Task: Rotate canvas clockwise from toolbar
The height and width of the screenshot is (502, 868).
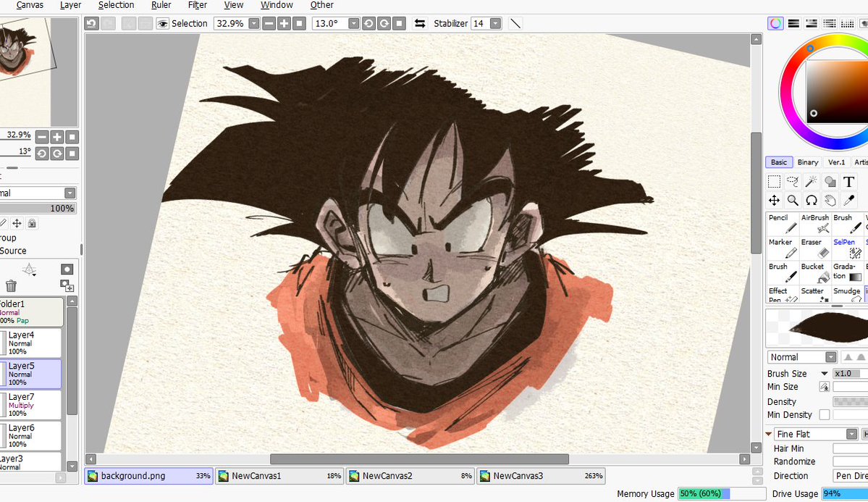Action: pos(384,23)
